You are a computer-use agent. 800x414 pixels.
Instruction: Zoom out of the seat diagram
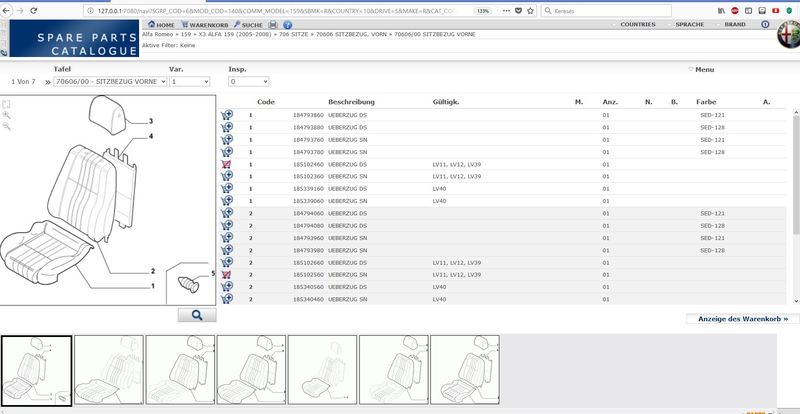7,127
